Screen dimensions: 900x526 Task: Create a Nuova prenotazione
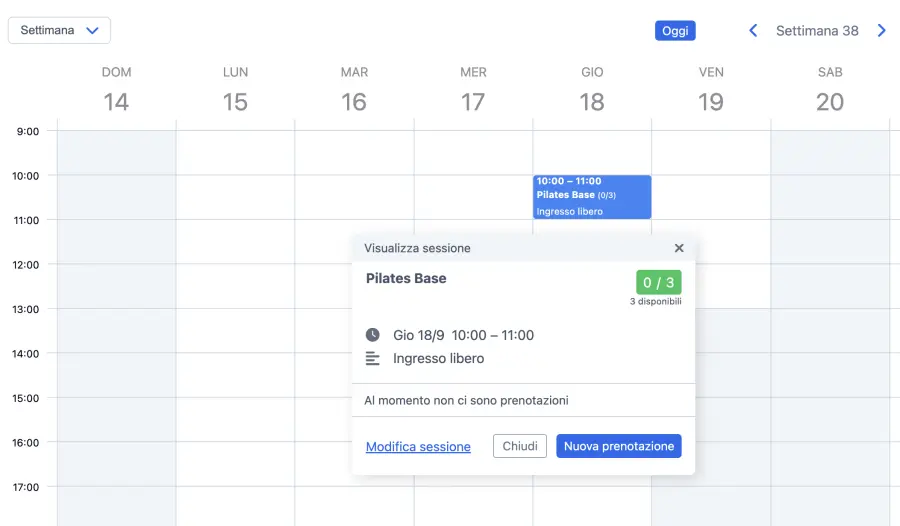618,446
